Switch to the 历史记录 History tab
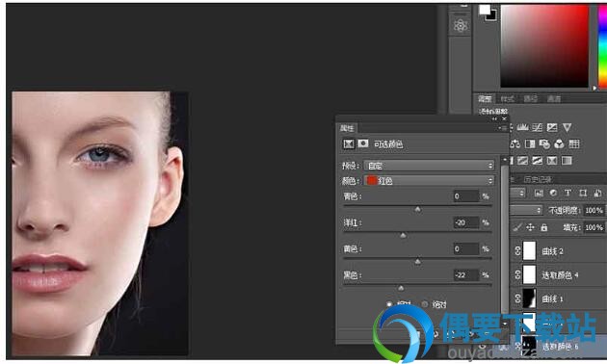 (x=538, y=179)
